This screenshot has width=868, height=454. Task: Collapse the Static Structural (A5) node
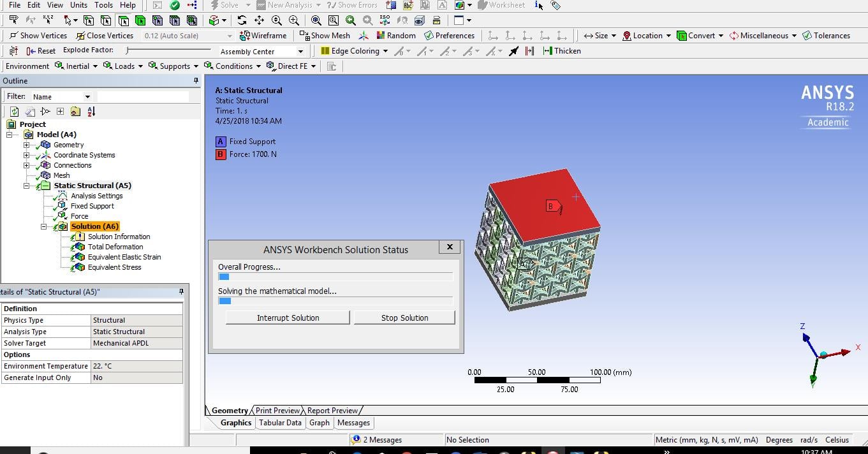26,186
